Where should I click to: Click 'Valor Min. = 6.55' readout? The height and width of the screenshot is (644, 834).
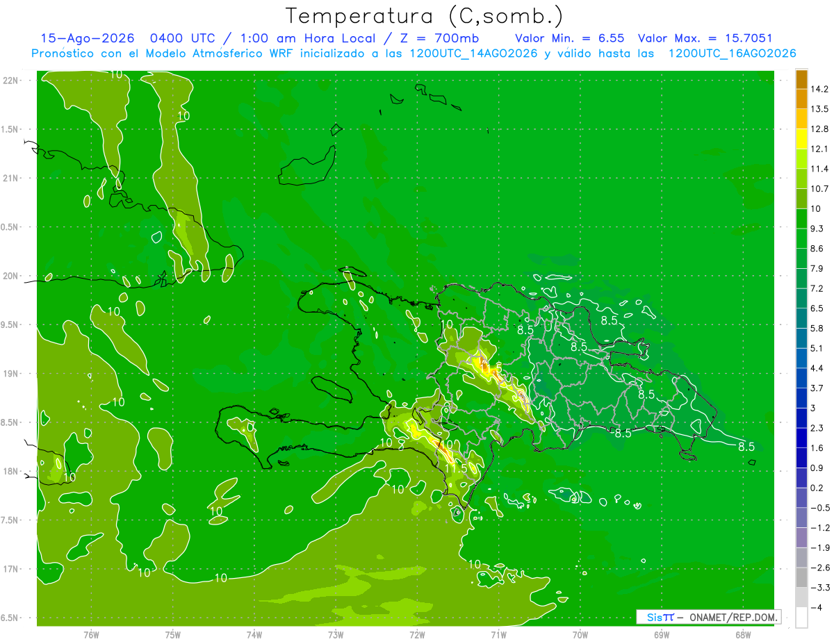point(570,38)
